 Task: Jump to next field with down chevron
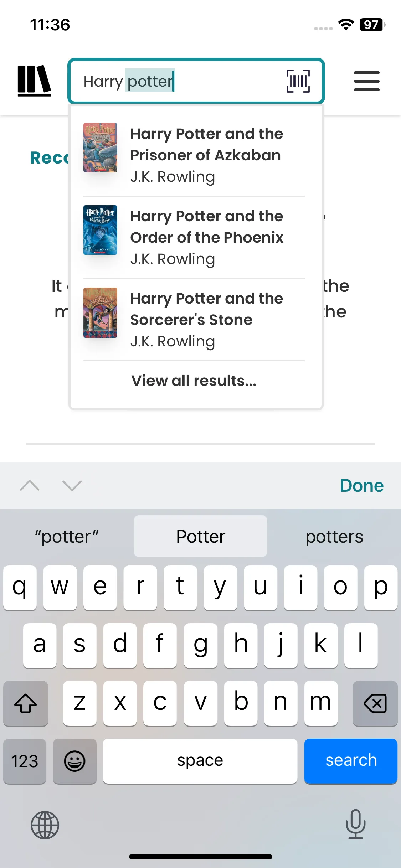point(72,485)
